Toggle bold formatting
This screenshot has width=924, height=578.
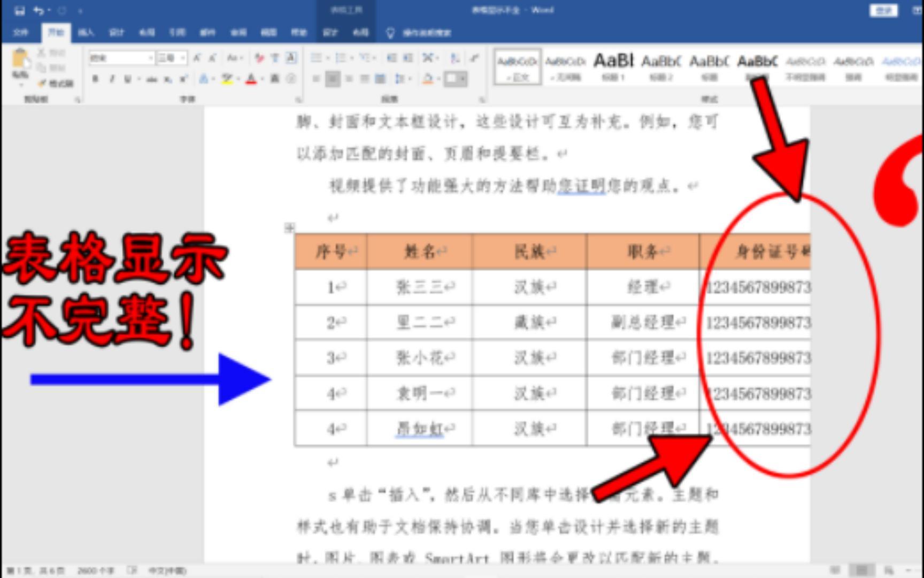coord(95,79)
